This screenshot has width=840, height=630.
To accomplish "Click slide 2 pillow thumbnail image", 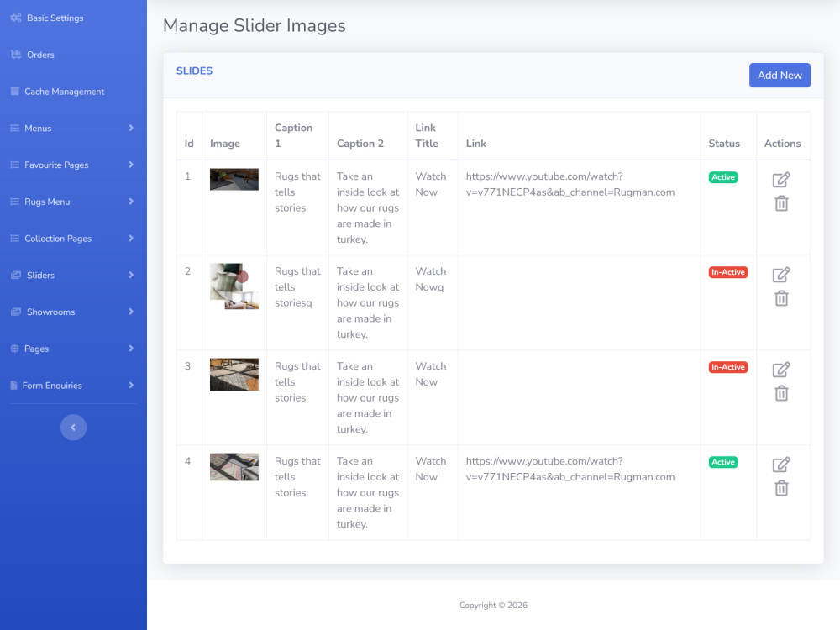I will pos(234,286).
